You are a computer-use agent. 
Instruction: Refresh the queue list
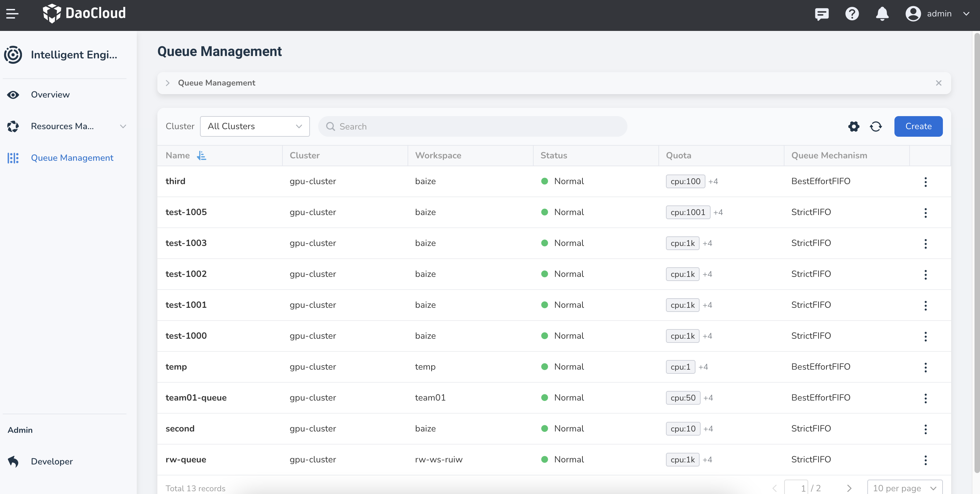(x=876, y=126)
